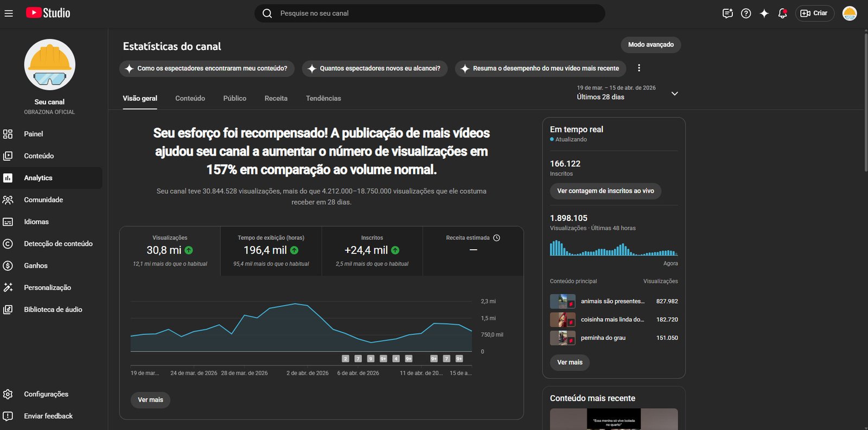Click Ver contagem de inscritos ao vivo
The height and width of the screenshot is (430, 868).
coord(605,191)
